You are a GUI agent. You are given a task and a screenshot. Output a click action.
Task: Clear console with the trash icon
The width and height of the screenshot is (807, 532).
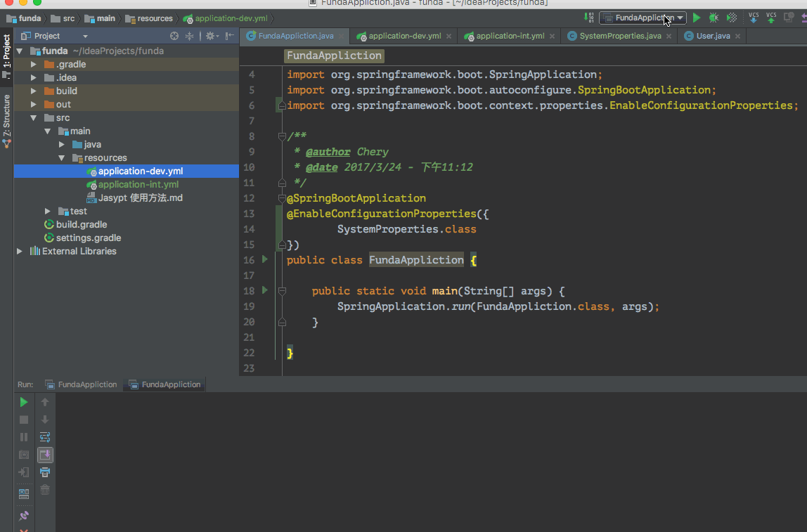(45, 490)
